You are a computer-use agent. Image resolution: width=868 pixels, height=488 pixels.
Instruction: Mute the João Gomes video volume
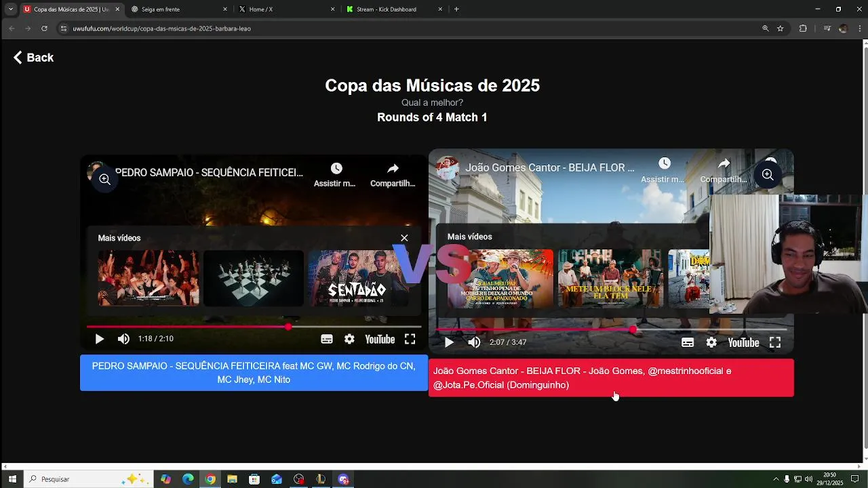point(474,342)
